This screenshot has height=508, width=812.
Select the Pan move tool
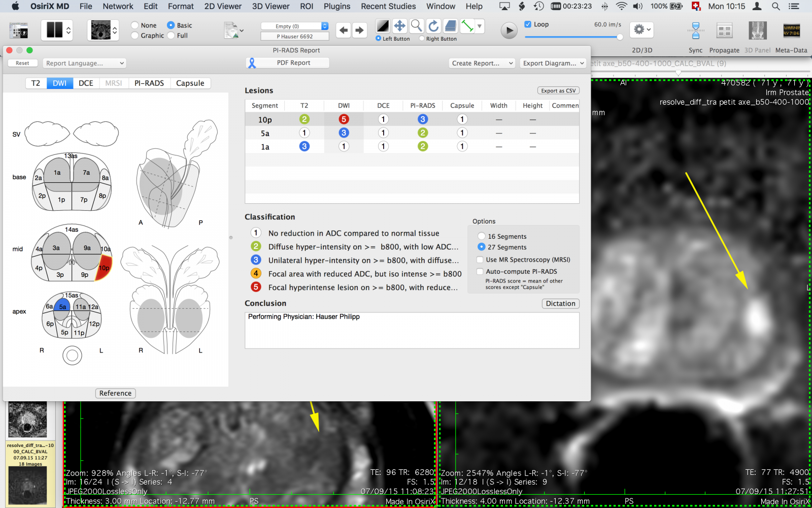[399, 26]
